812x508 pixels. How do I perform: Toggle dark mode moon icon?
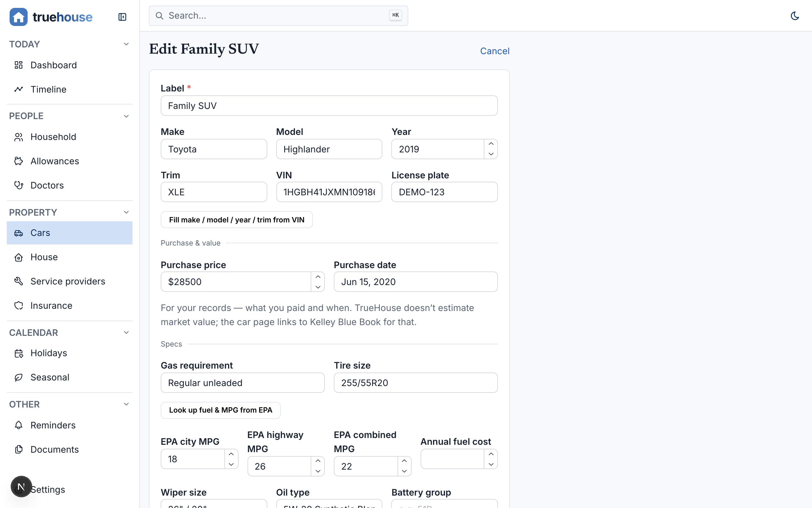(795, 16)
